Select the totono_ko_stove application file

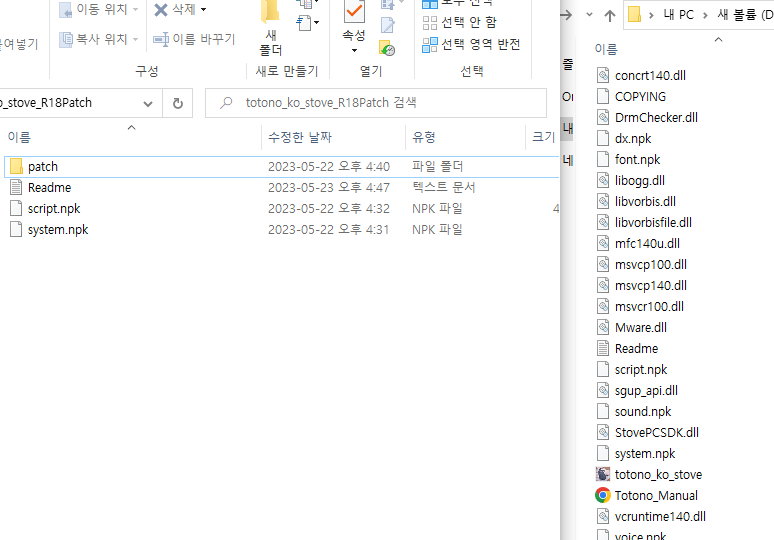(x=657, y=474)
